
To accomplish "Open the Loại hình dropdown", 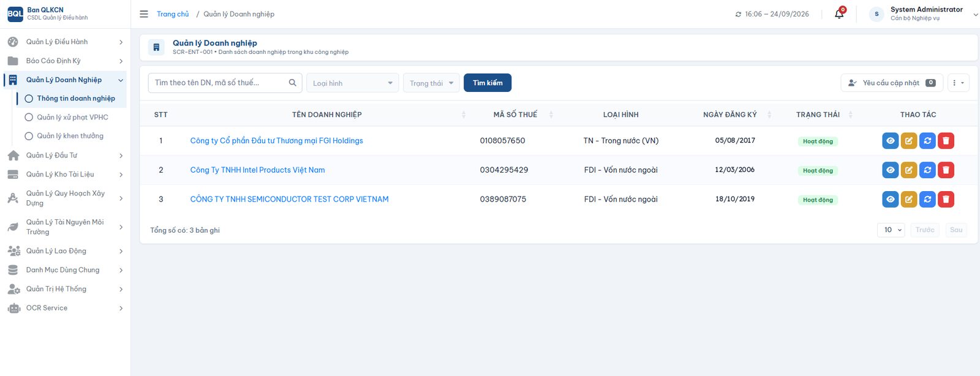I will coord(352,83).
